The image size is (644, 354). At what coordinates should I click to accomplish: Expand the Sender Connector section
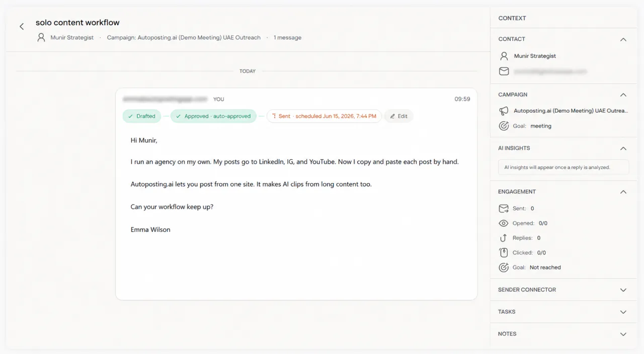[x=623, y=290]
